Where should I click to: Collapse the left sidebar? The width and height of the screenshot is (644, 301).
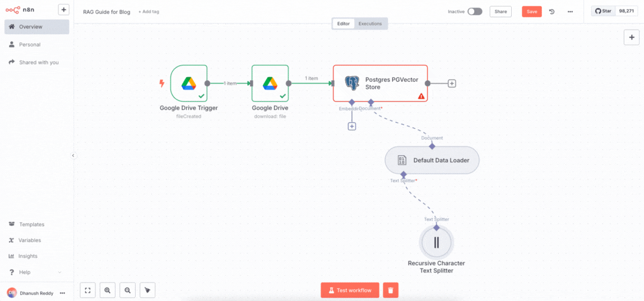click(73, 155)
